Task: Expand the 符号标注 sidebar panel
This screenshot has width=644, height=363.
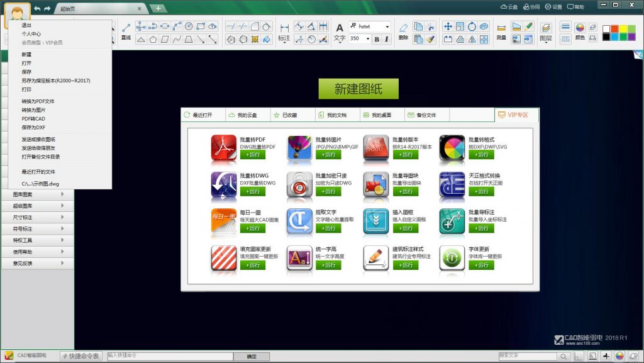Action: [37, 229]
